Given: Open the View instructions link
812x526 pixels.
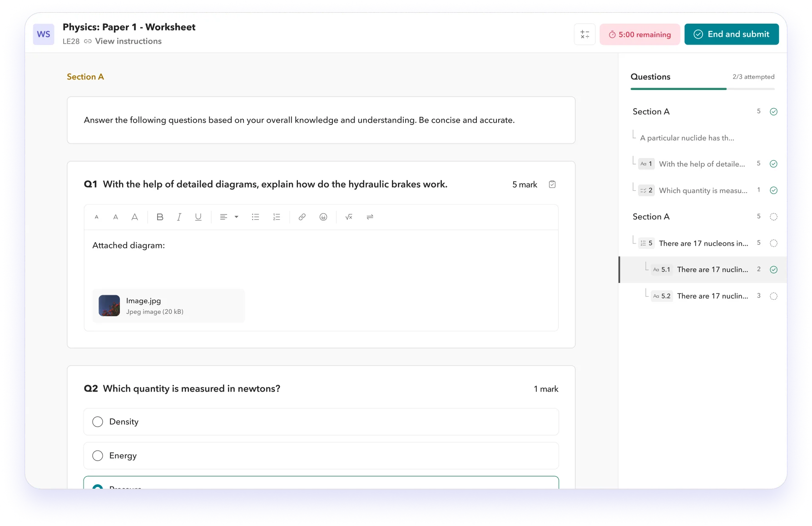Looking at the screenshot, I should click(128, 41).
